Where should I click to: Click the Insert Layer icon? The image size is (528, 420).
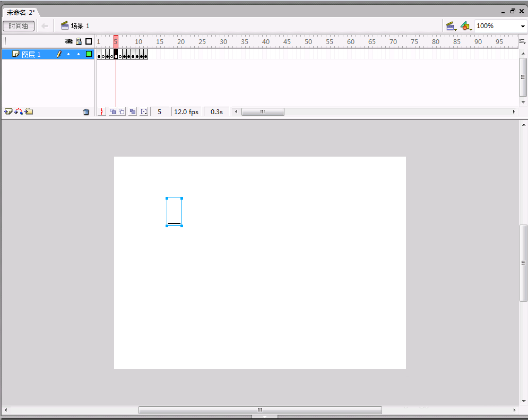[8, 112]
